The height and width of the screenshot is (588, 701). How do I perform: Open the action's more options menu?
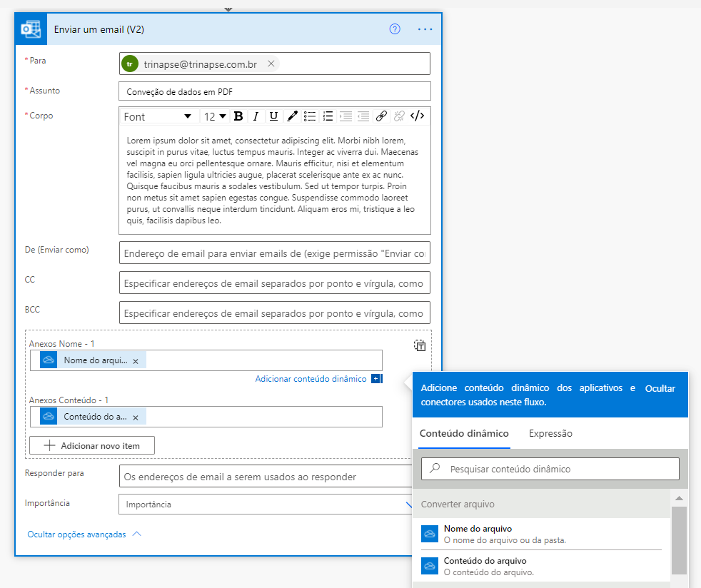[x=425, y=29]
